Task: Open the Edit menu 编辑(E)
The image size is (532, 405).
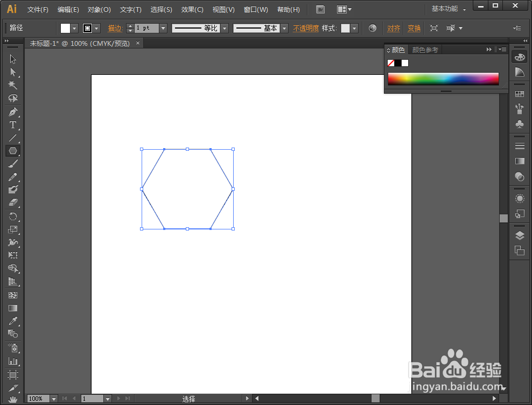Action: (68, 10)
